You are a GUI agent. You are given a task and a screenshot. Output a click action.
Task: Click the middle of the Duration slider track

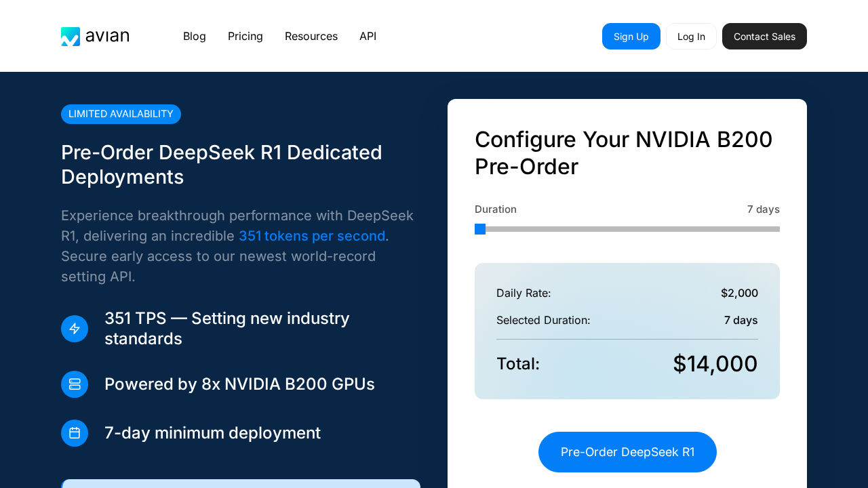click(627, 229)
